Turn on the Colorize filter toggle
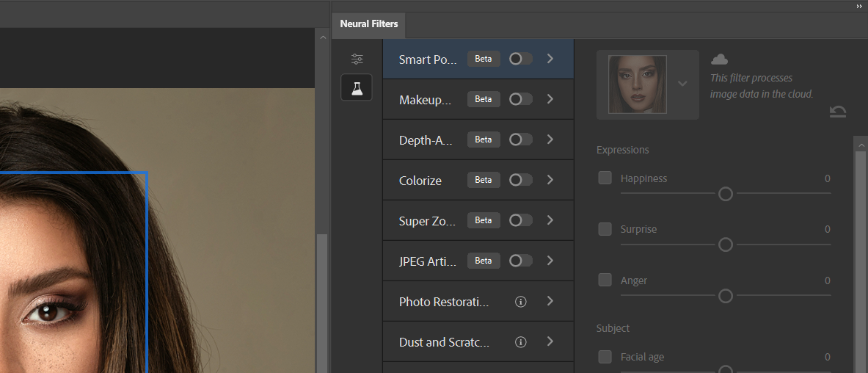The width and height of the screenshot is (868, 373). pyautogui.click(x=520, y=180)
